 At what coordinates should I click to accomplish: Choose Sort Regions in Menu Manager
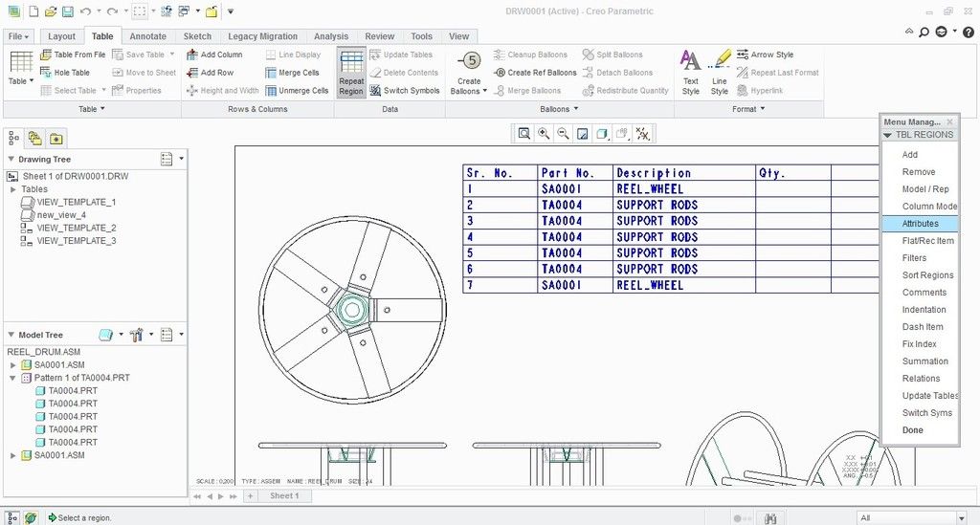(927, 275)
